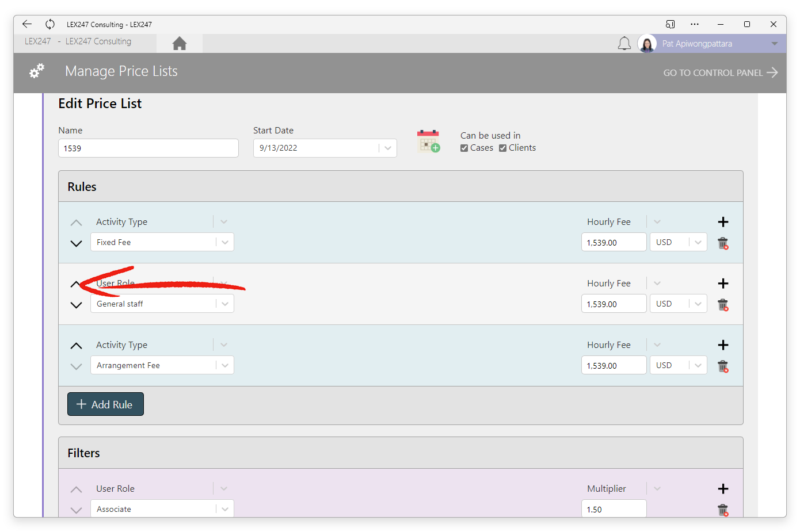Open the Start Date dropdown
This screenshot has height=532, width=800.
[x=388, y=148]
